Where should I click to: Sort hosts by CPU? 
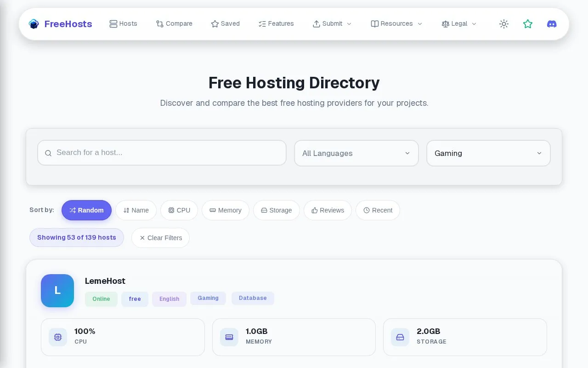coord(179,210)
